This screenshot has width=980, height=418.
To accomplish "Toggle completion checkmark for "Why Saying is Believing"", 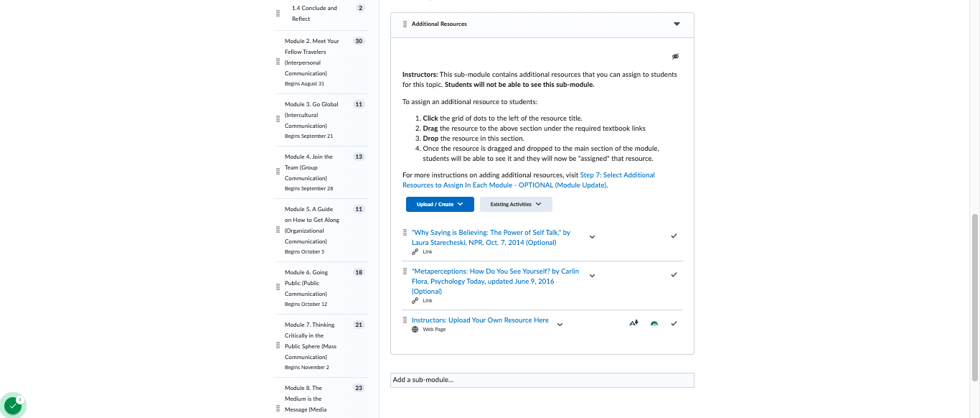I will (x=674, y=236).
